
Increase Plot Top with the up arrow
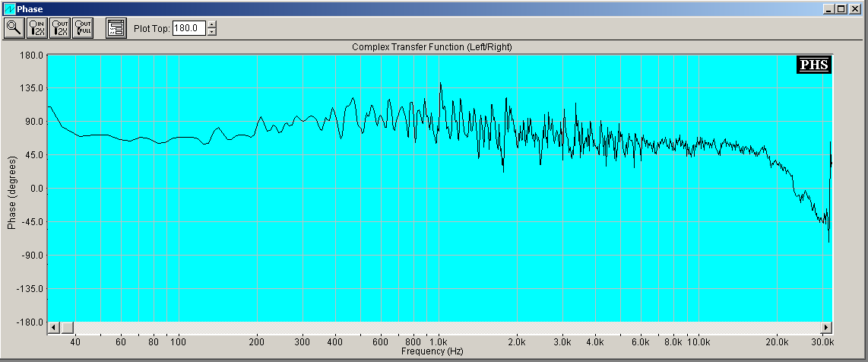pyautogui.click(x=212, y=24)
